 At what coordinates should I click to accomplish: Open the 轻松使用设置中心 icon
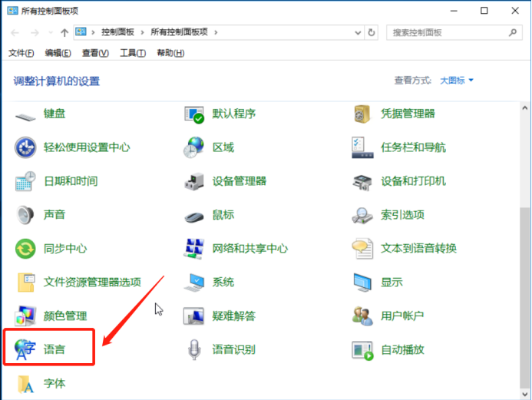pyautogui.click(x=25, y=147)
